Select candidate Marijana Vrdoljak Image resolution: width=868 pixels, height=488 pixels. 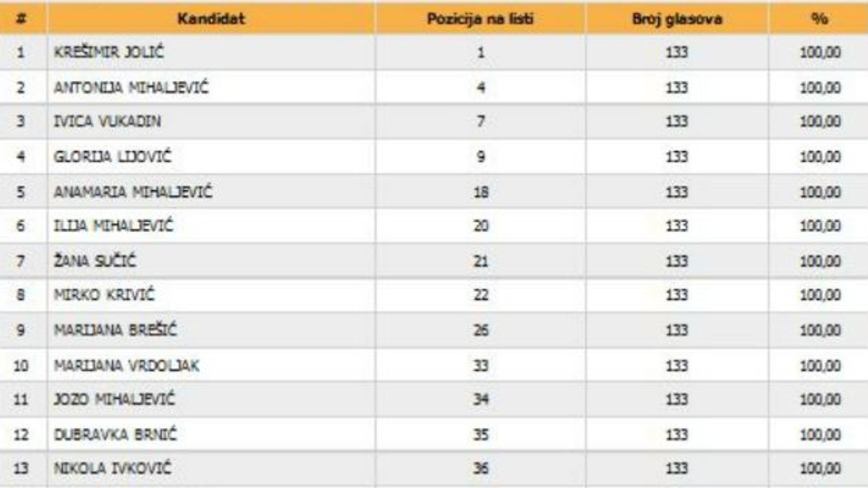[127, 366]
